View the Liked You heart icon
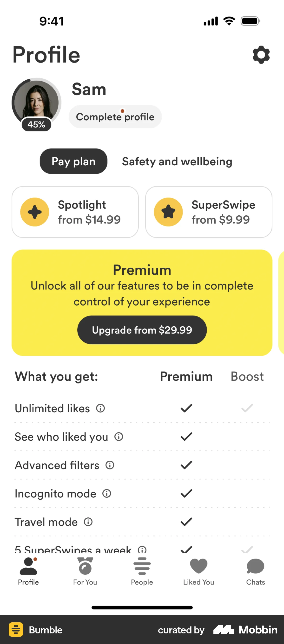Viewport: 284px width, 644px height. pyautogui.click(x=198, y=567)
